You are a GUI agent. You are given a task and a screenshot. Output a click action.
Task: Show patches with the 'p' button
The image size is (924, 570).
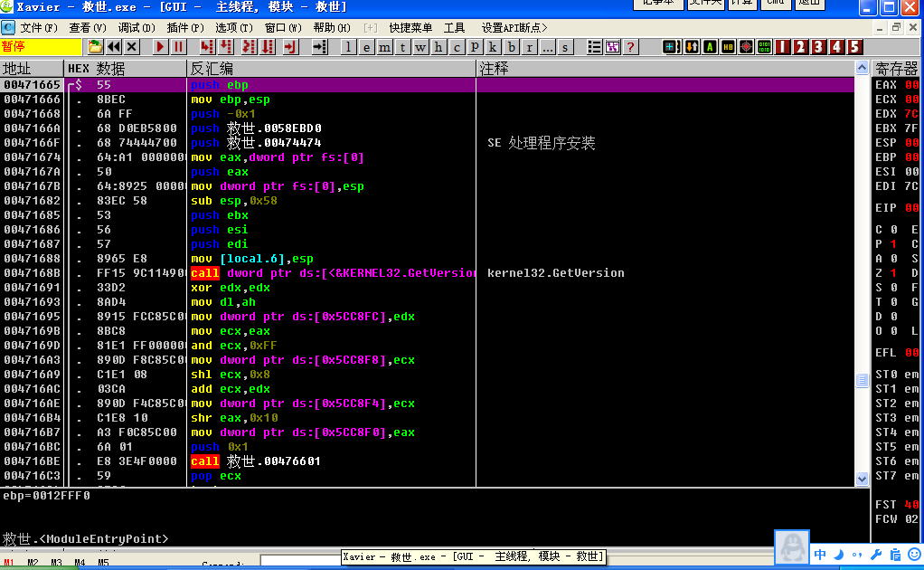pos(475,47)
